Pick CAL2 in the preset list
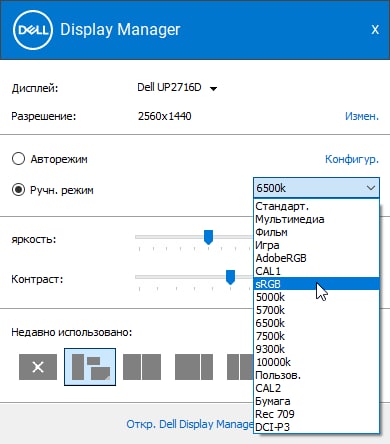390x444 pixels. [x=316, y=388]
